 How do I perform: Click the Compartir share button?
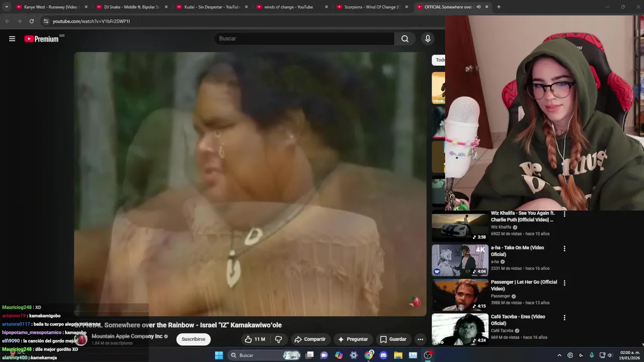pos(310,339)
